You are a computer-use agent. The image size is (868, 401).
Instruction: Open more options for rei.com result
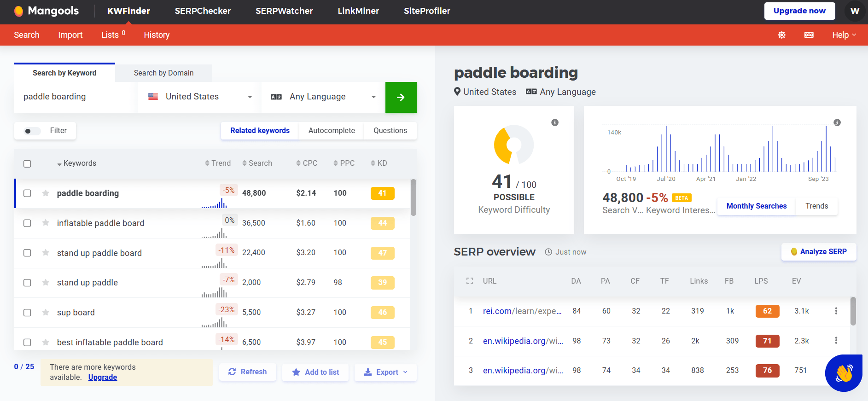pyautogui.click(x=836, y=311)
